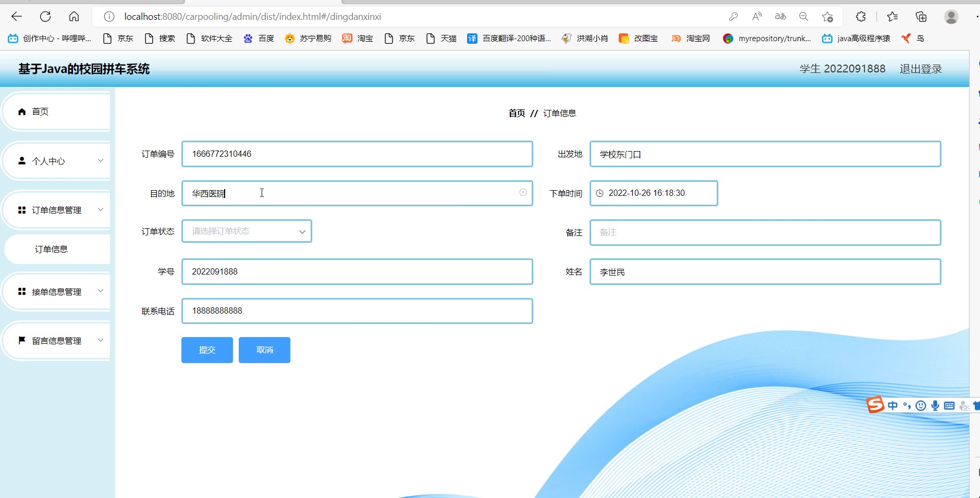Screen dimensions: 980x498
Task: Focus the 备注 input field
Action: pos(765,232)
